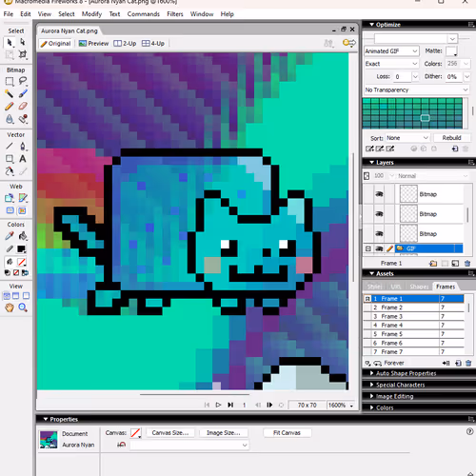
Task: Select the Rubber Stamp tool
Action: 23,119
